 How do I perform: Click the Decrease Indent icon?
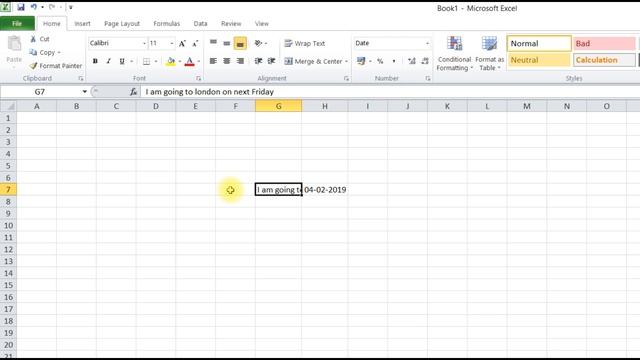(x=258, y=61)
